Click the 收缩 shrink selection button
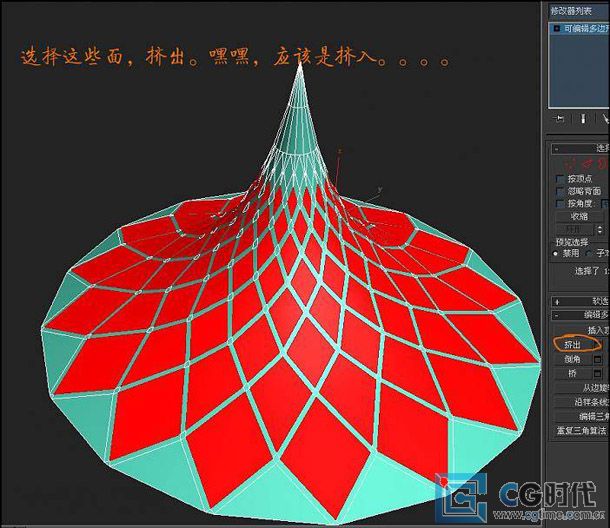Screen dimensions: 610x528 tap(578, 216)
